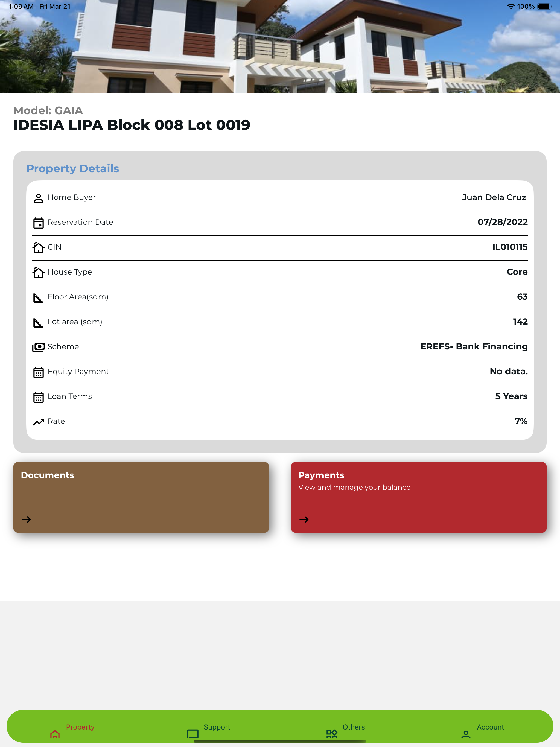The image size is (560, 747).
Task: Open Payments card arrow
Action: tap(304, 520)
